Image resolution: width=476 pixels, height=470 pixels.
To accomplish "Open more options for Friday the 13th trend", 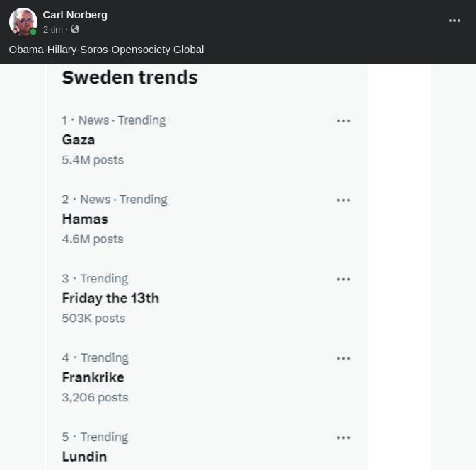I will (x=344, y=280).
